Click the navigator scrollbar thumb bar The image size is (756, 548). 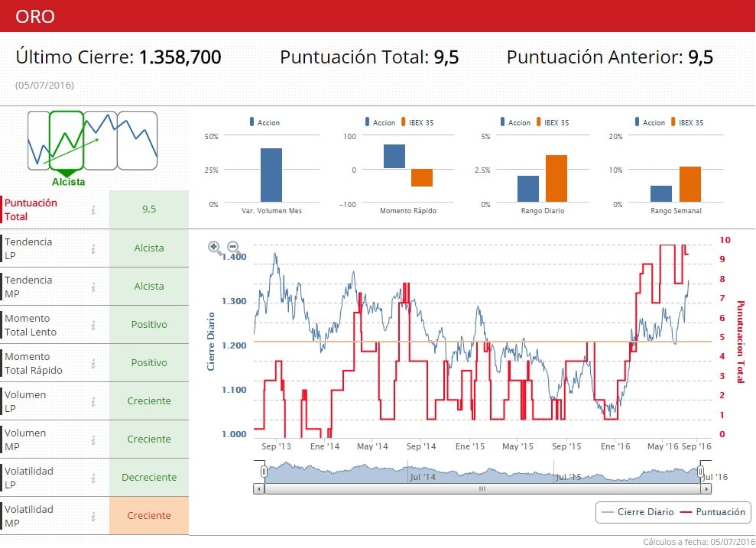pos(482,488)
